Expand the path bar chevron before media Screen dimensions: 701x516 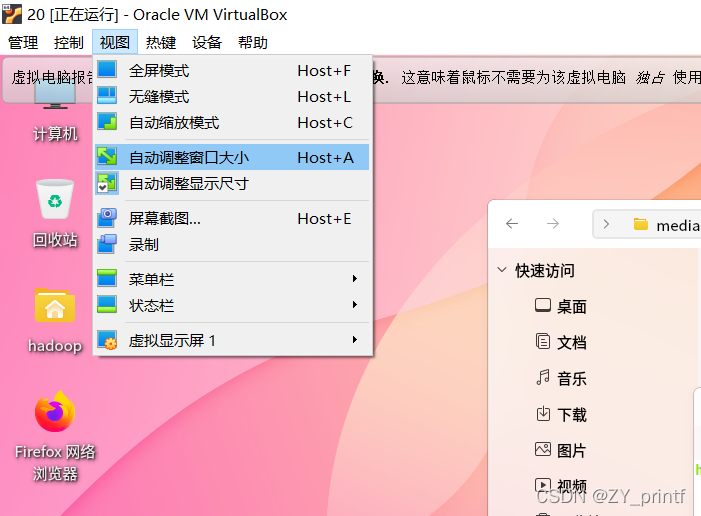(x=606, y=224)
